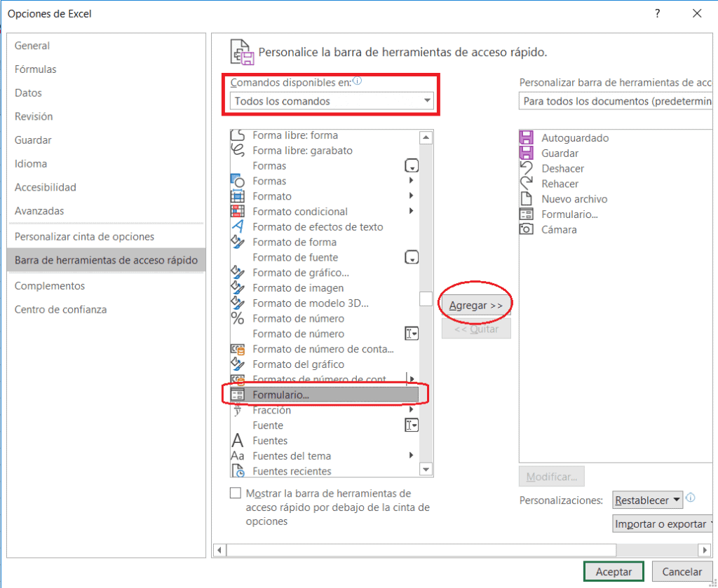Viewport: 718px width, 588px height.
Task: Click the Modificar... button
Action: [x=551, y=477]
